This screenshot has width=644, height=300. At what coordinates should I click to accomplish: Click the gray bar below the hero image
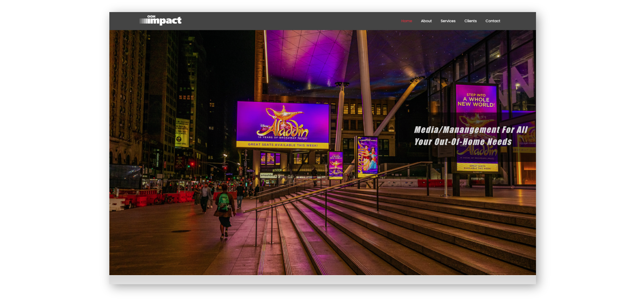coord(322,280)
